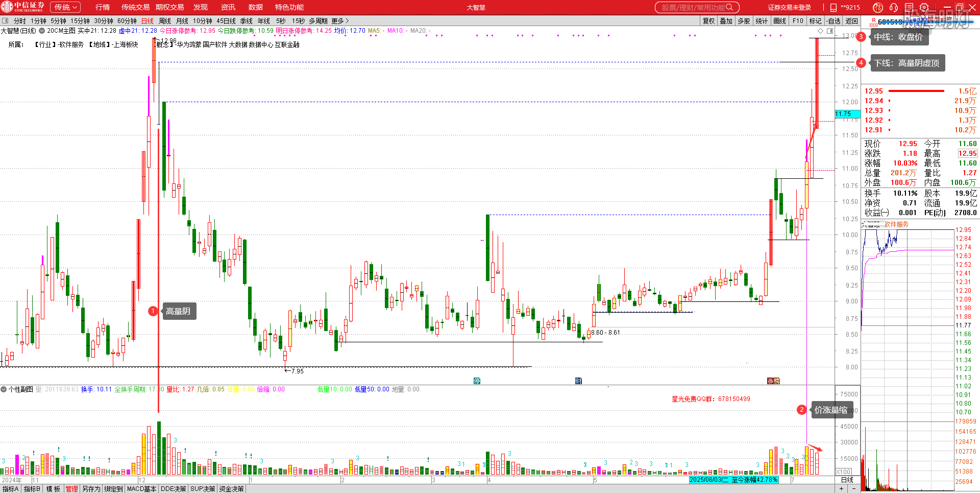The width and height of the screenshot is (980, 493).
Task: Expand the 个性副图 indicator dropdown arrow
Action: coord(4,389)
